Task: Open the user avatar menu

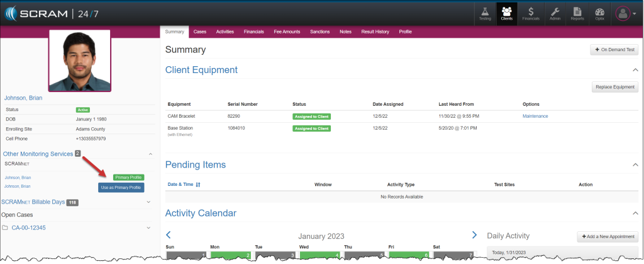Action: pos(625,13)
